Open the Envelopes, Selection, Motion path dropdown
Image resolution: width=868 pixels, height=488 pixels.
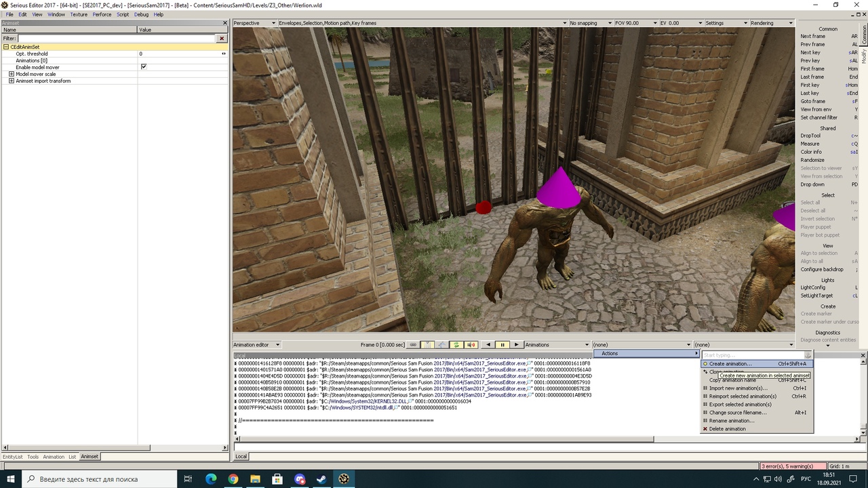(x=421, y=23)
